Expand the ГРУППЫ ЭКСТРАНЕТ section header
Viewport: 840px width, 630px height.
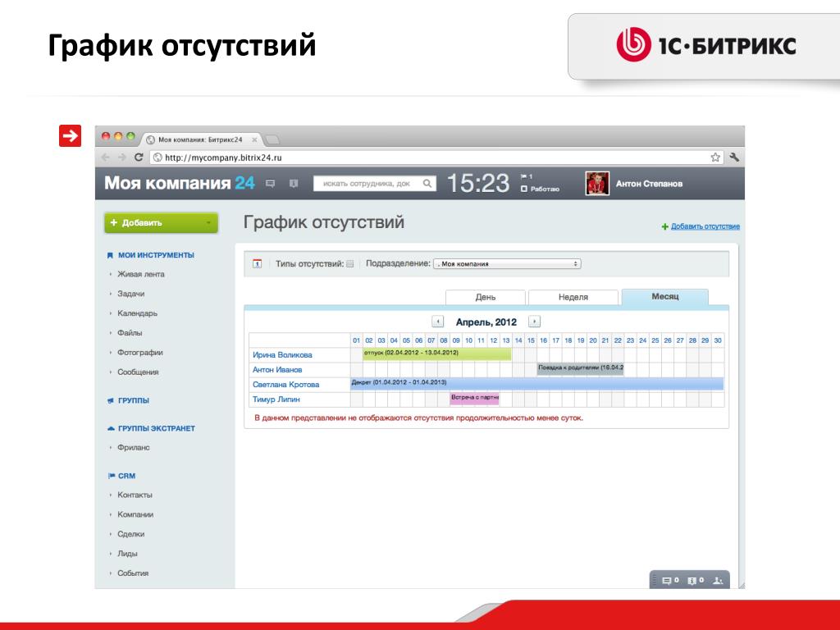pos(157,428)
